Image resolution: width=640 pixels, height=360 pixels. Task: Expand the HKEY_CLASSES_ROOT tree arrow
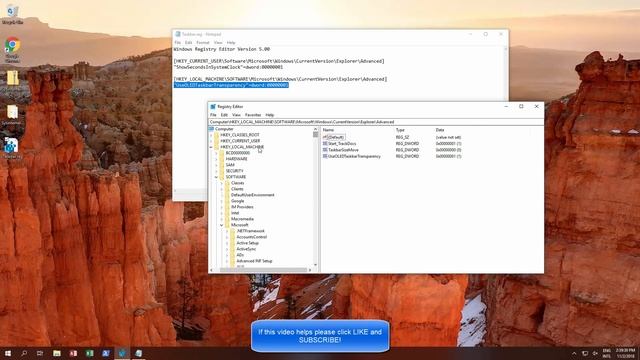click(211, 135)
